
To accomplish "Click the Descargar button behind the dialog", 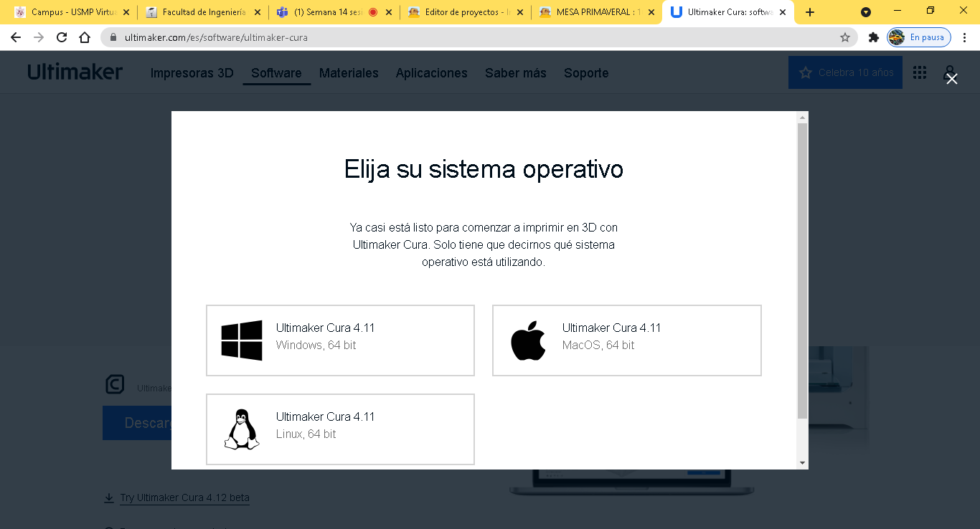I will coord(137,423).
